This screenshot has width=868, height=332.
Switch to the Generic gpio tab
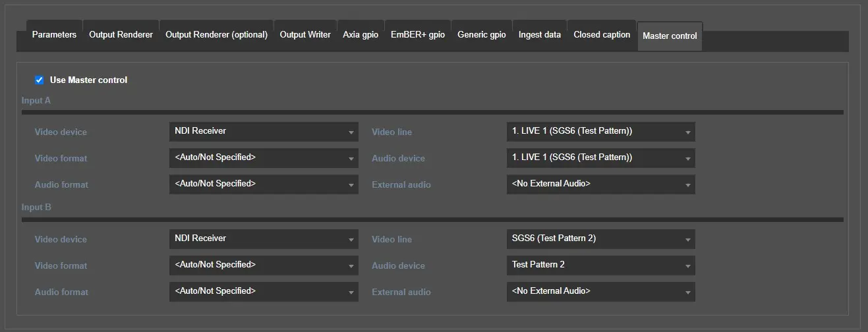click(x=481, y=35)
